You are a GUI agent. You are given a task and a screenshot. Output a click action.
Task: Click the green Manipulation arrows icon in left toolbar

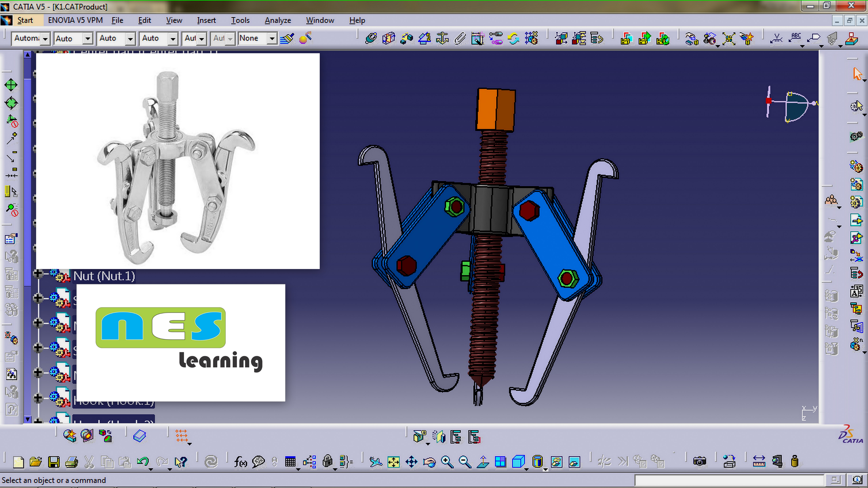pyautogui.click(x=11, y=85)
